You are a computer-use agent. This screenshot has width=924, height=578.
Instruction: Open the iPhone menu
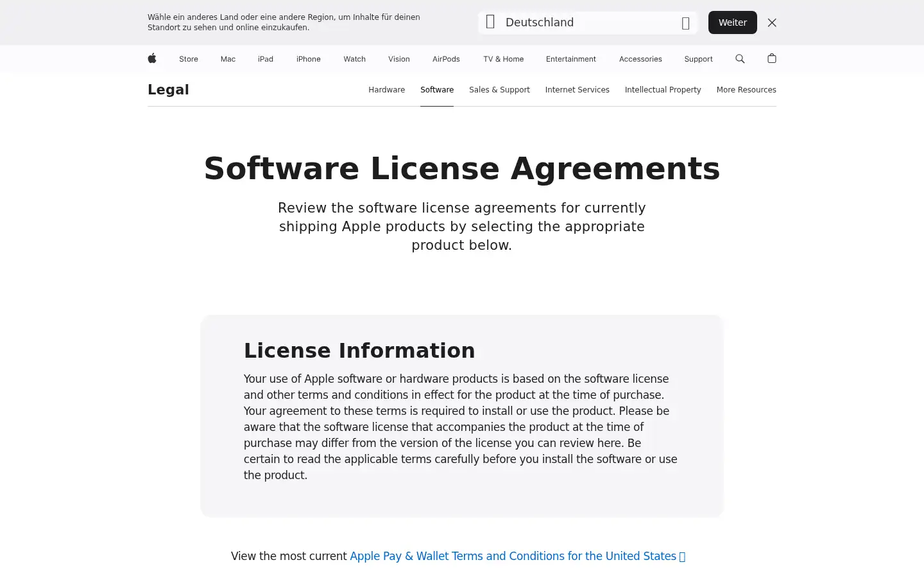(x=309, y=59)
